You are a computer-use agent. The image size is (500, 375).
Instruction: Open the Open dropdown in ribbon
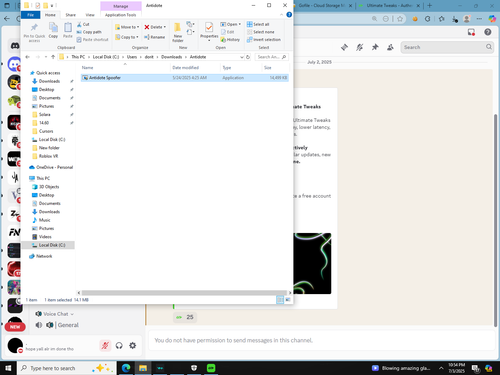230,24
